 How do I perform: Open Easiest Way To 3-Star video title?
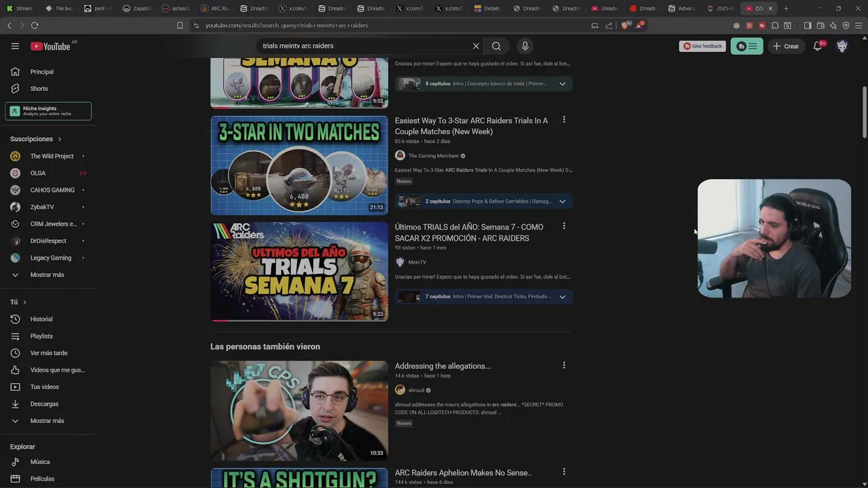point(471,126)
